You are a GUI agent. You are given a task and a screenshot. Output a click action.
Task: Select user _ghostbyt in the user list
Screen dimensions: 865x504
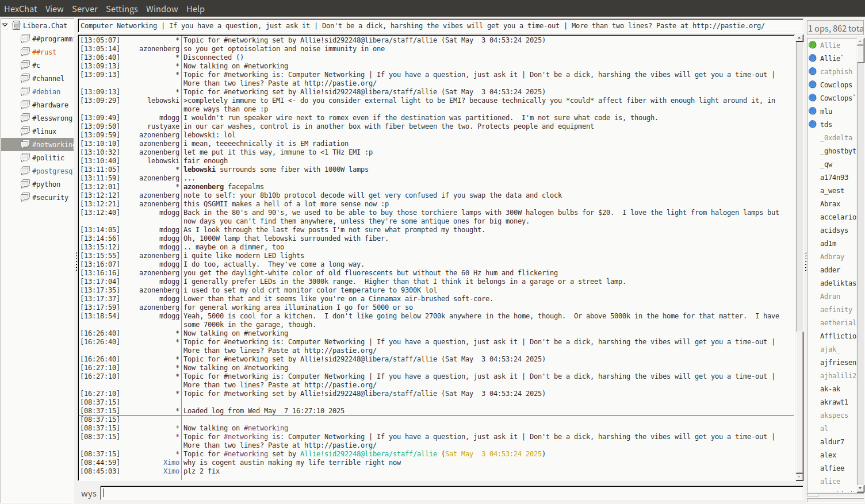tap(838, 151)
